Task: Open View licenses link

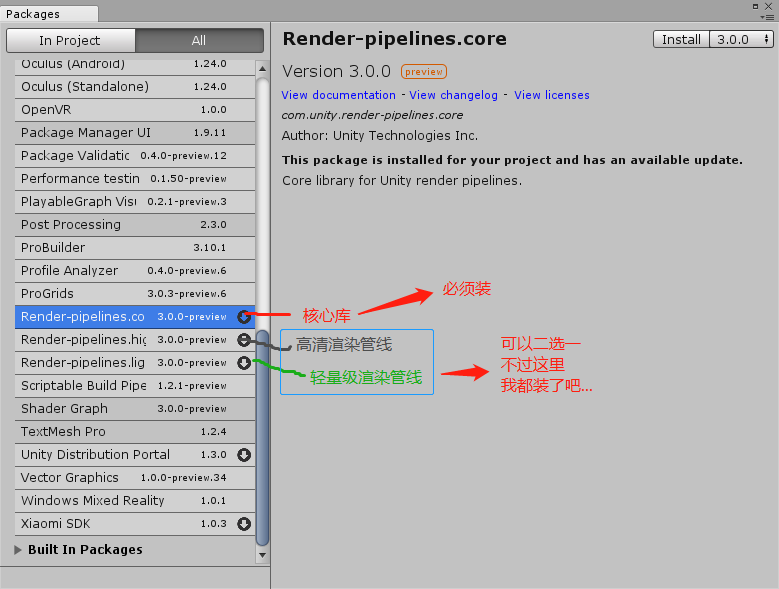Action: point(551,95)
